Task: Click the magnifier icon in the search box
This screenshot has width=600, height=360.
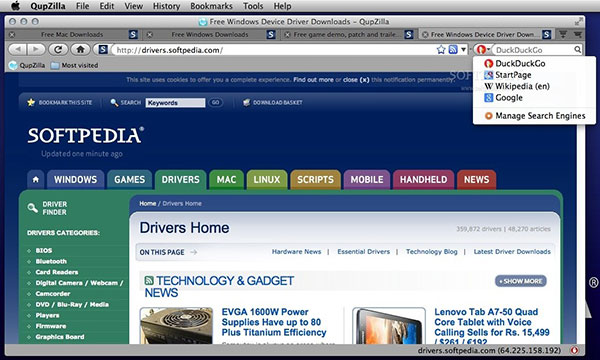Action: (577, 49)
